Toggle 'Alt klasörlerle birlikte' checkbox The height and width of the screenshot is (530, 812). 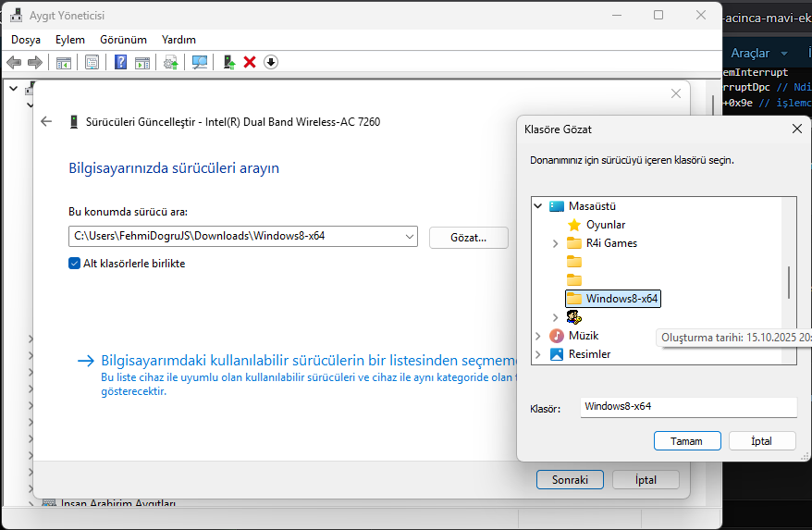pos(75,264)
